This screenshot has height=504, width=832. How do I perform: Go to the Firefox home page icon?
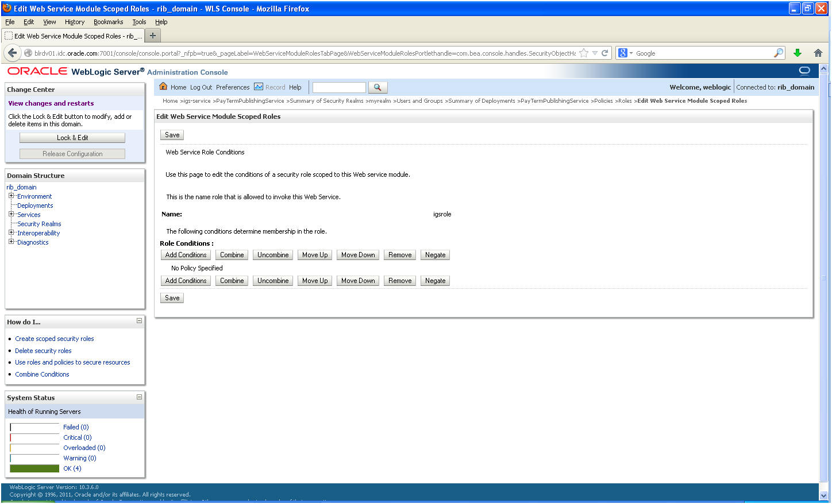pyautogui.click(x=818, y=53)
